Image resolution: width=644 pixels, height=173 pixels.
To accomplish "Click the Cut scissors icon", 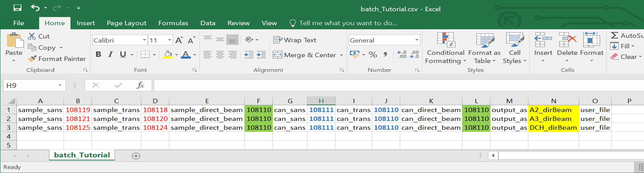I will coord(32,36).
